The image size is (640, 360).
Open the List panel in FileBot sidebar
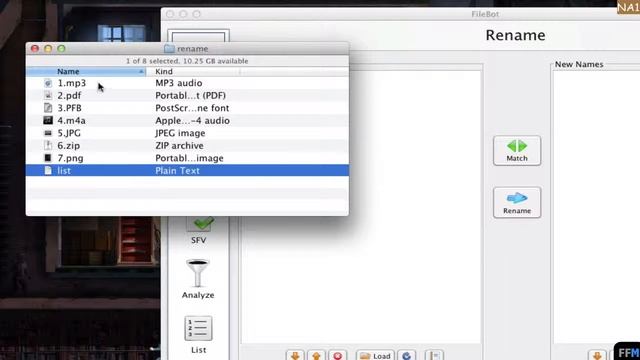198,335
